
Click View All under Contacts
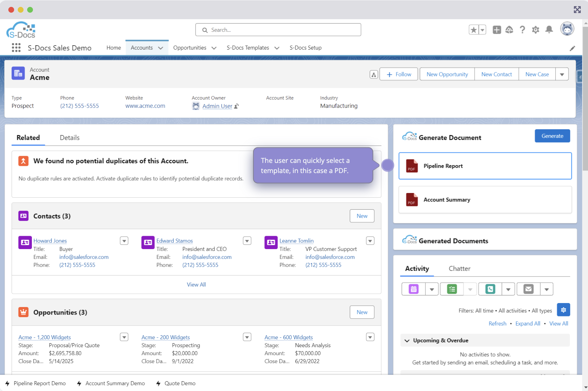point(196,285)
